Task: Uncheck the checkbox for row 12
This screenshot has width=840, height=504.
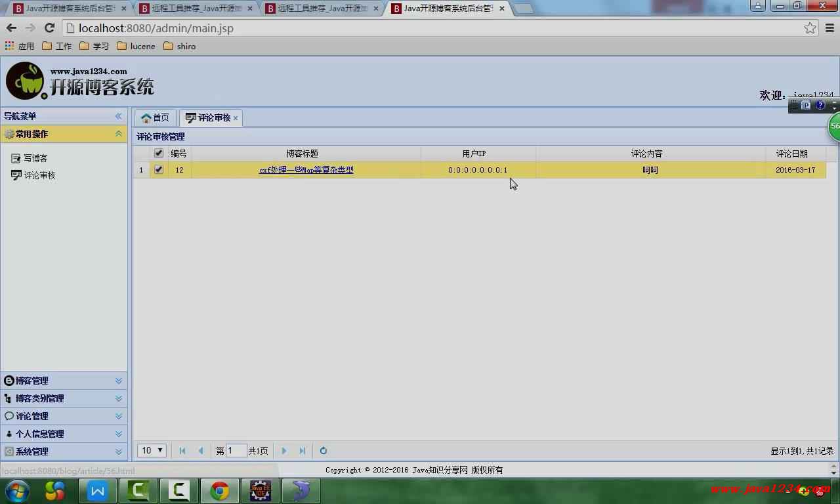Action: [159, 169]
